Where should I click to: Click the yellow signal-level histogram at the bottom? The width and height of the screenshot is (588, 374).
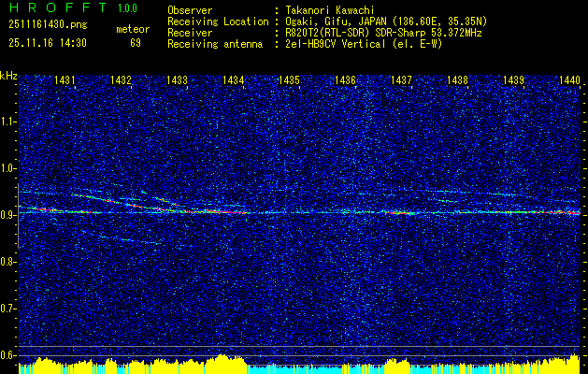click(x=300, y=365)
